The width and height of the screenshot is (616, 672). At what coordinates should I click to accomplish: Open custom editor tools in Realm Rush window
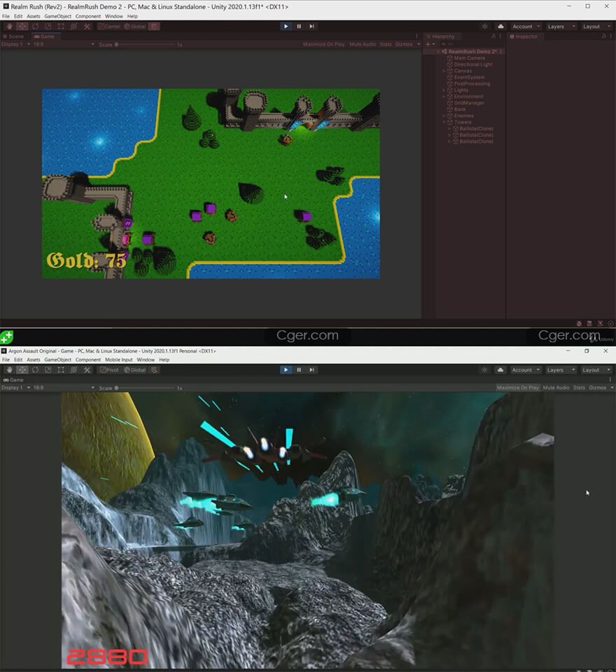click(x=87, y=27)
